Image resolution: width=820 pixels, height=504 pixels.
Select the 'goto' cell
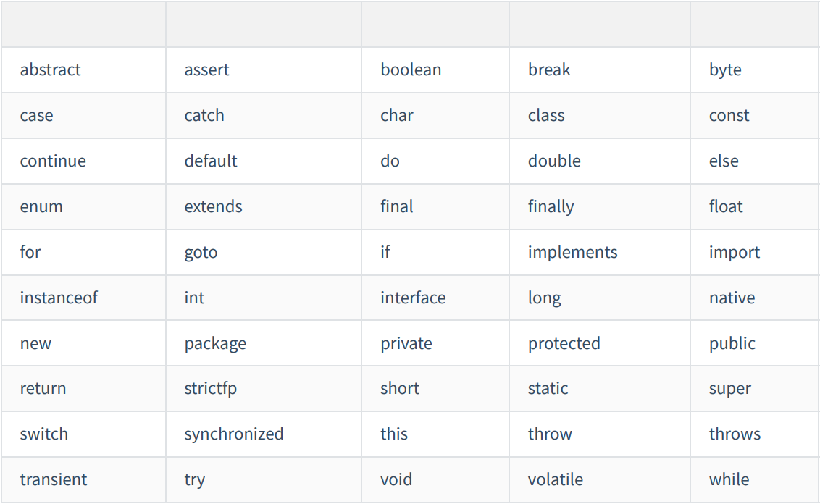[201, 252]
